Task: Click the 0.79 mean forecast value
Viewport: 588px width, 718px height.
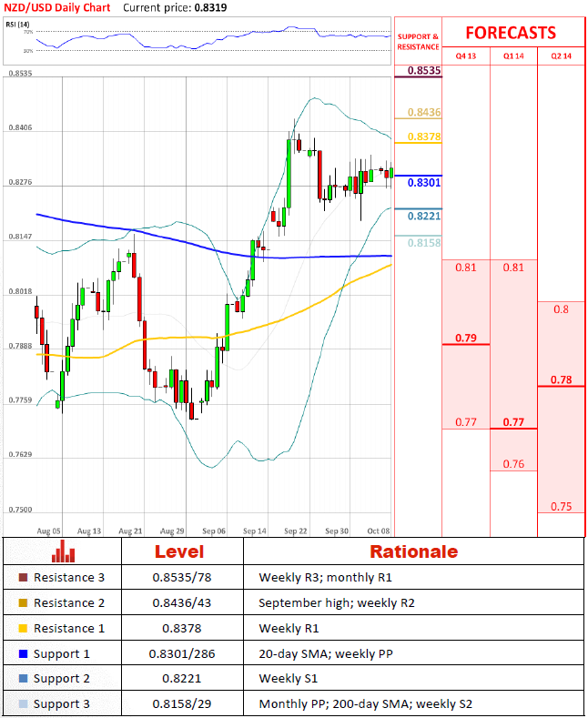Action: (466, 339)
